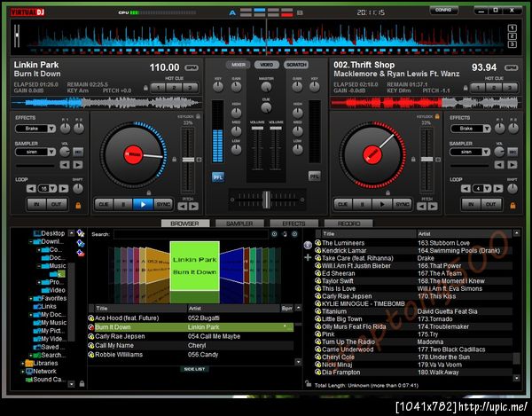Open left deck Brake effect dropdown
The height and width of the screenshot is (416, 532).
(51, 129)
